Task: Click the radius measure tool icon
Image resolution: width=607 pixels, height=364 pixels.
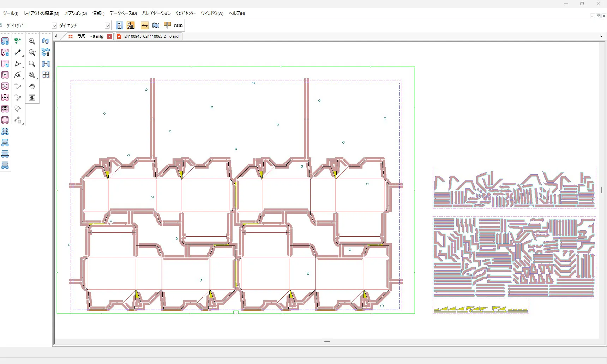Action: point(18,75)
